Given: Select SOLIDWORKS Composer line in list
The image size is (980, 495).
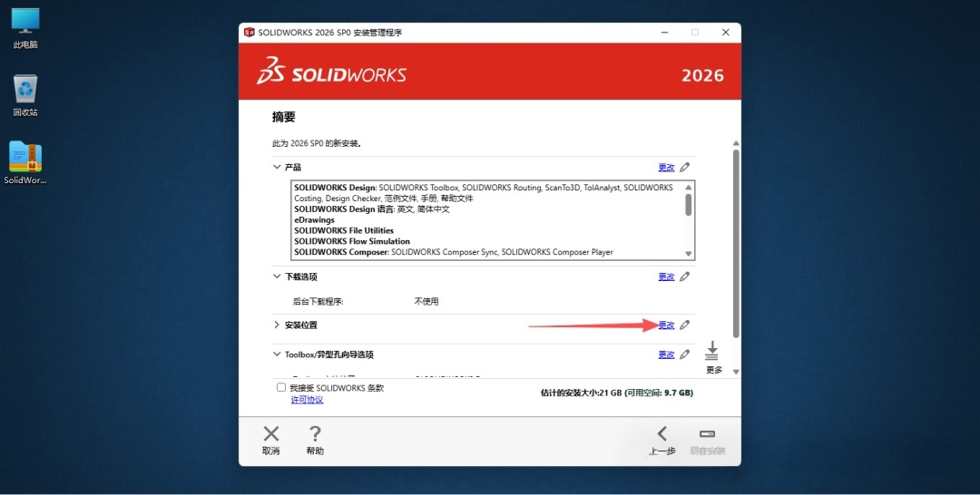Looking at the screenshot, I should (x=454, y=252).
